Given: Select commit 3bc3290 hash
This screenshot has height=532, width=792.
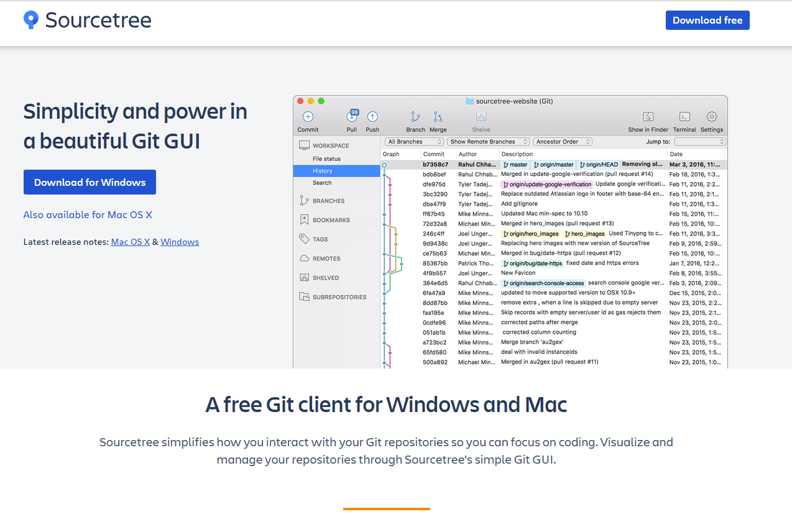Looking at the screenshot, I should point(435,195).
